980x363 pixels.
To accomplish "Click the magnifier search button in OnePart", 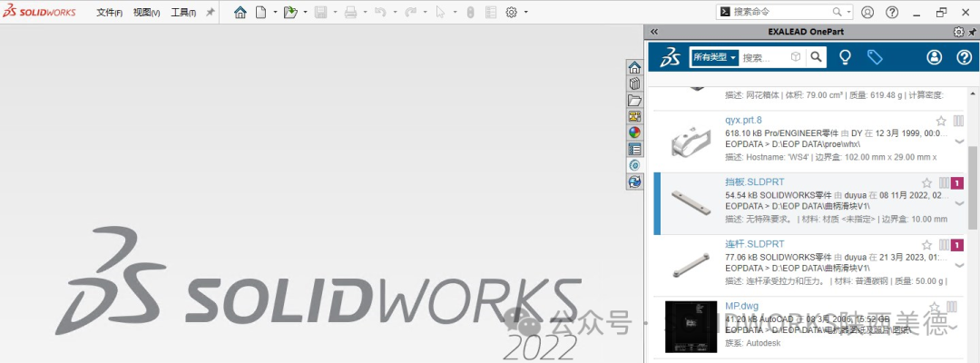I will click(816, 57).
